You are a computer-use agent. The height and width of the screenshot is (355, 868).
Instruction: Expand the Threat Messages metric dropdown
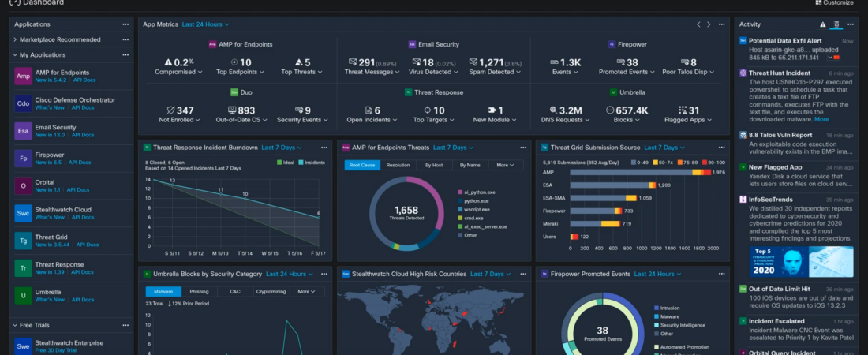tap(372, 72)
